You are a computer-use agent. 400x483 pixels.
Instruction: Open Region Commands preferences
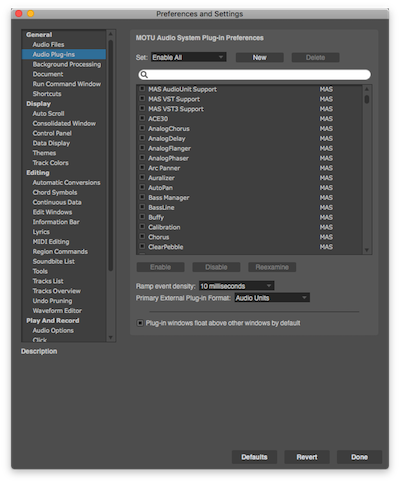click(x=60, y=251)
